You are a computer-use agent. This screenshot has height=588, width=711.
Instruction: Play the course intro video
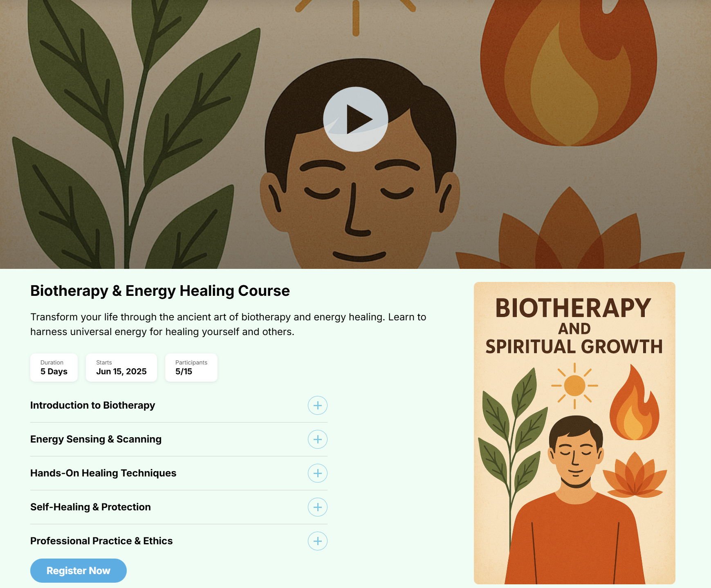pos(355,119)
